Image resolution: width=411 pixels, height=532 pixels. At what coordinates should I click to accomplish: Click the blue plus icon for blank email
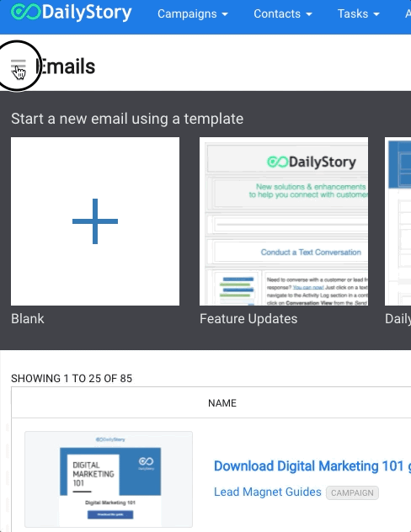click(x=95, y=221)
